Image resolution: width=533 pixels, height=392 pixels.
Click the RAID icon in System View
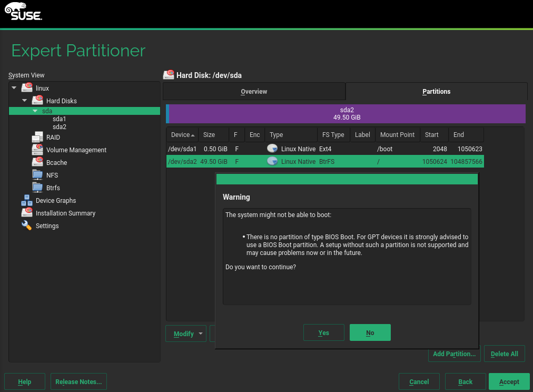click(x=37, y=138)
